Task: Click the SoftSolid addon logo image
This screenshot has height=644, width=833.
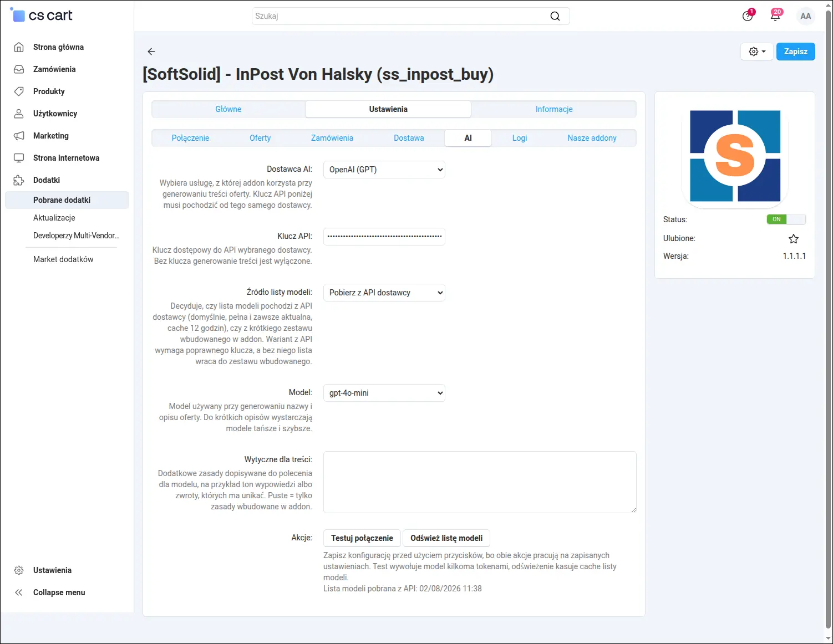Action: pyautogui.click(x=735, y=156)
